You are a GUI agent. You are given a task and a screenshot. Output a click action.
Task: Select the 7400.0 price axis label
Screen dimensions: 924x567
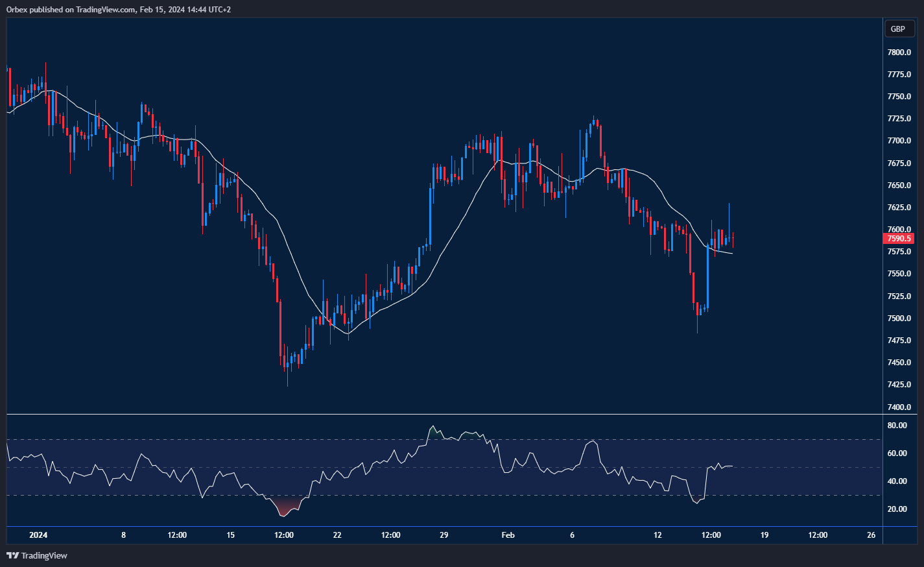coord(899,407)
